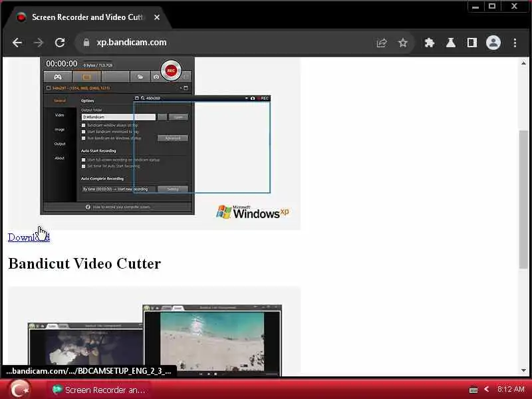Screen dimensions: 532x399
Task: Close the Screen Recorder and Video Cutter tab
Action: (x=157, y=17)
